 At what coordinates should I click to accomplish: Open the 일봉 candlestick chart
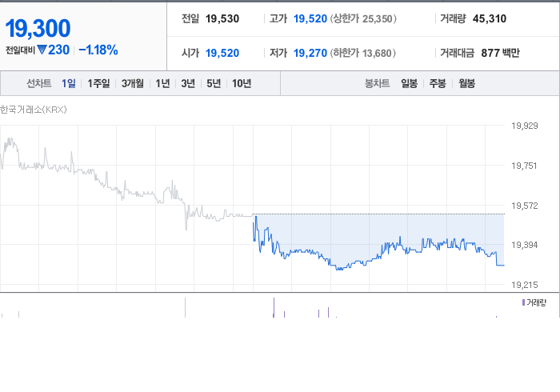click(409, 83)
